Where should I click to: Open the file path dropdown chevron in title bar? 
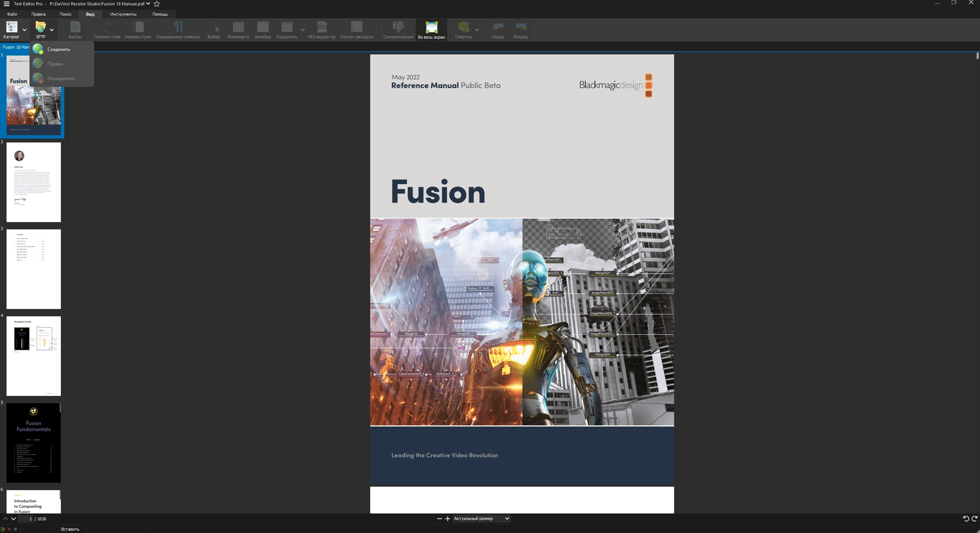tap(148, 4)
